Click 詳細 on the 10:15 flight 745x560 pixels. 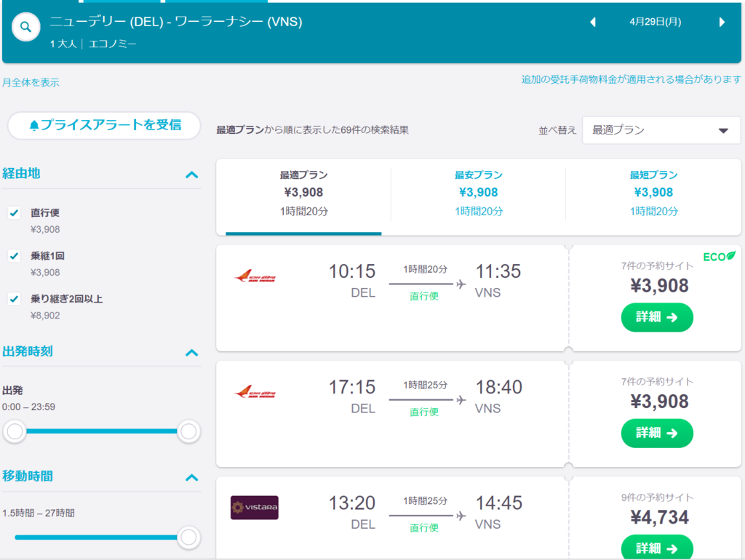tap(657, 317)
